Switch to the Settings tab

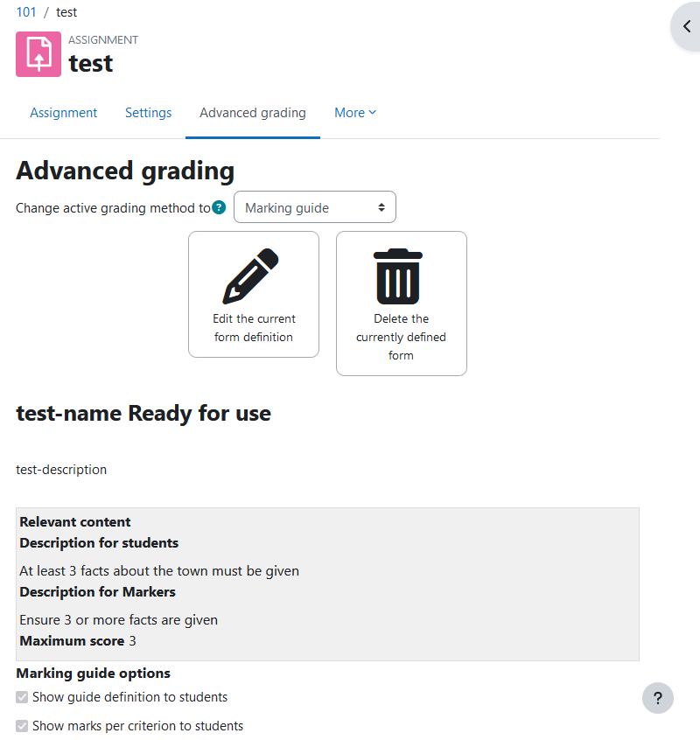pos(148,113)
